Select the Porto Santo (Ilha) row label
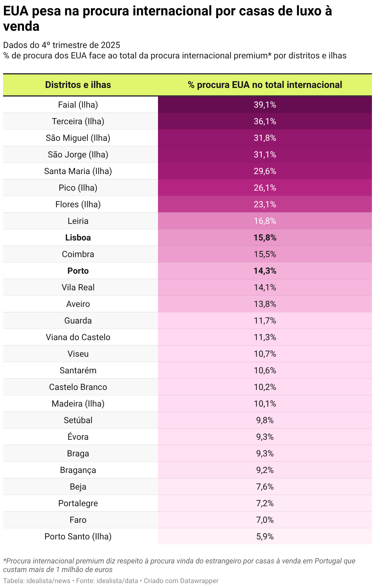 click(78, 537)
